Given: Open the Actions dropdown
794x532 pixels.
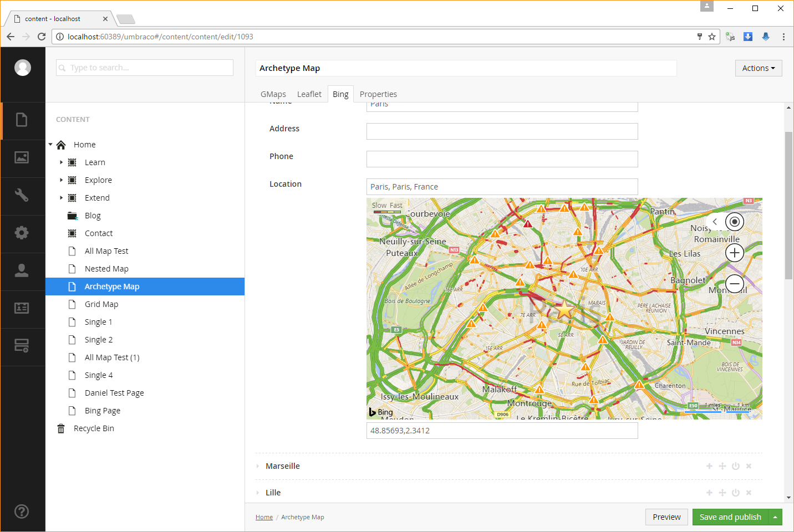Looking at the screenshot, I should coord(759,68).
